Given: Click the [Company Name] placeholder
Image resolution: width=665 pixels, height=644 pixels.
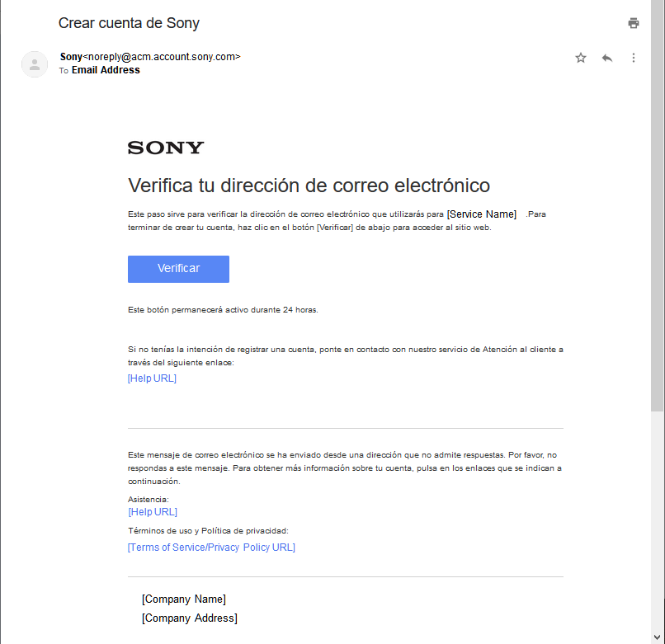Looking at the screenshot, I should click(184, 599).
